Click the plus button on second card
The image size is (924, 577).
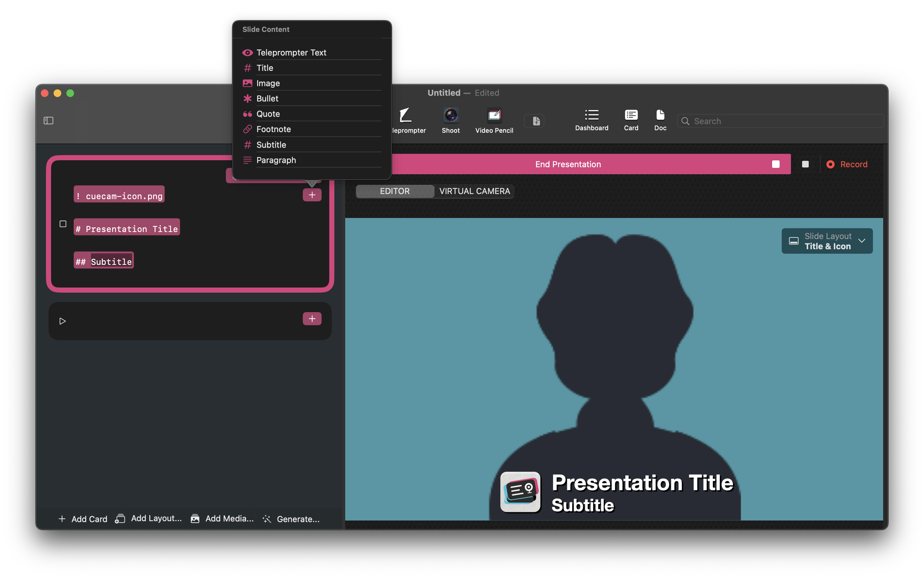(312, 318)
